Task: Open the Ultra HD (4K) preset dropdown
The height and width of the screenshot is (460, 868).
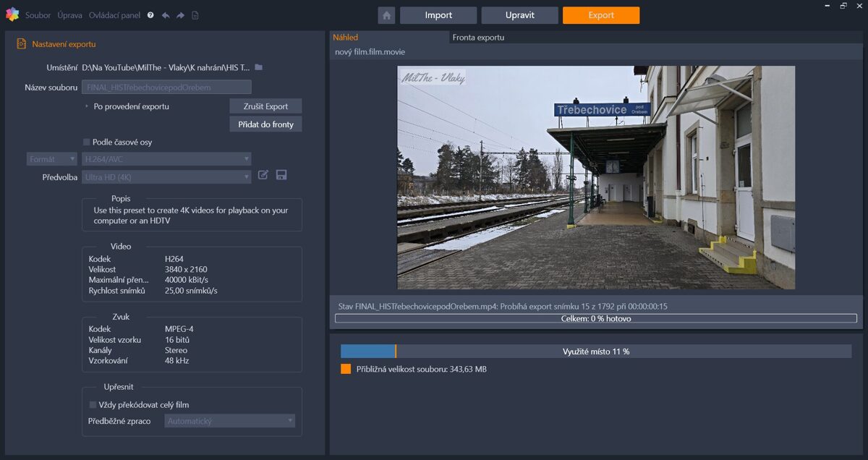Action: tap(166, 177)
